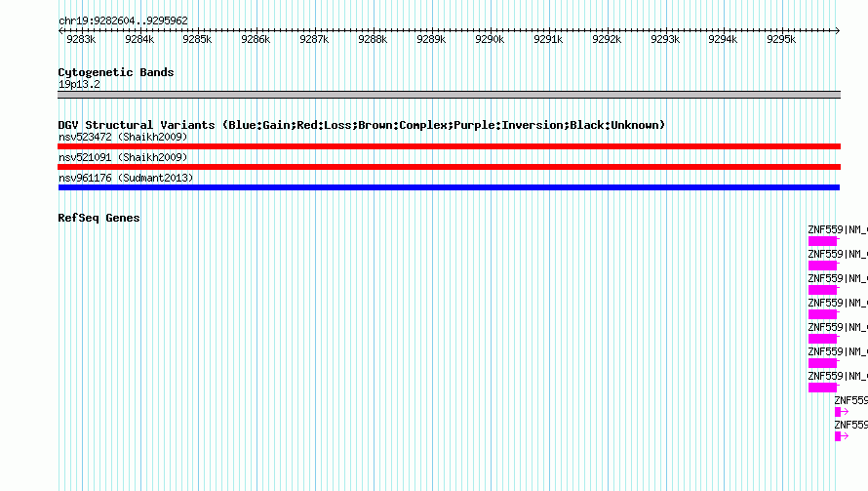Open the nsv523472 (Shaikh2009) variant label
Screen dimensions: 868x491
click(123, 137)
